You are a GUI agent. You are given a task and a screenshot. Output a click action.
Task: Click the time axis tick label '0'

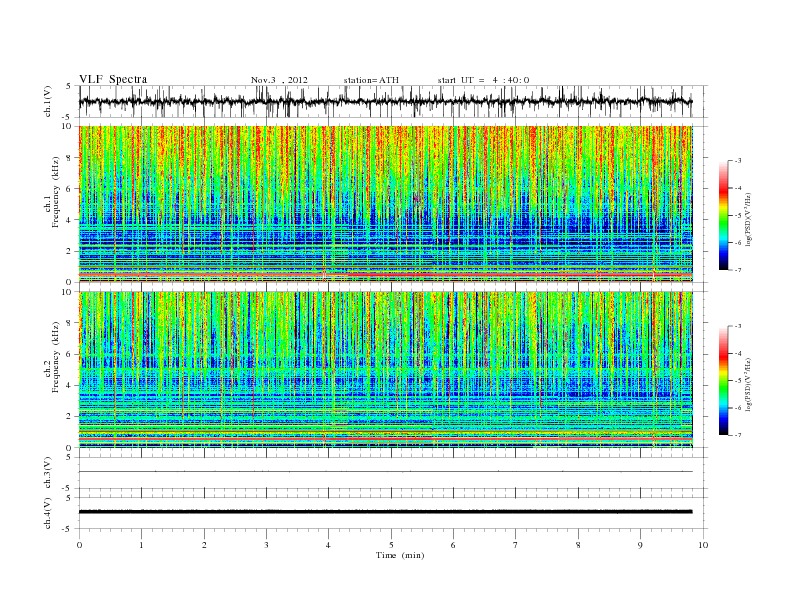pyautogui.click(x=79, y=545)
